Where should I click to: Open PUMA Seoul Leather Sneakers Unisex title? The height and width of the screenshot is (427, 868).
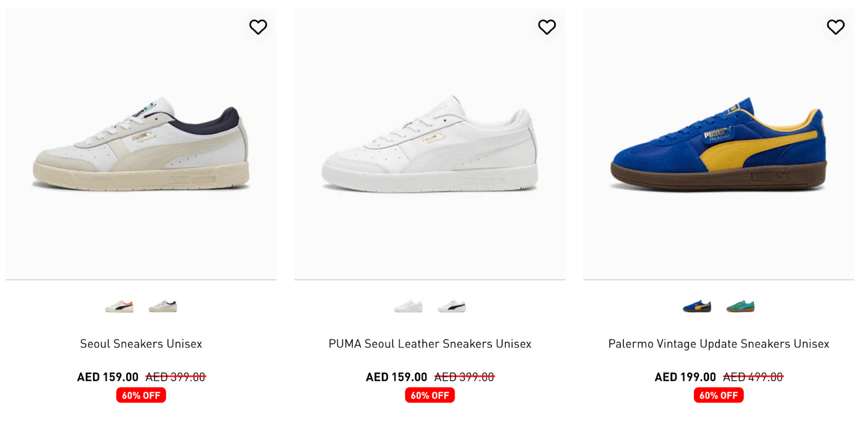(x=430, y=344)
